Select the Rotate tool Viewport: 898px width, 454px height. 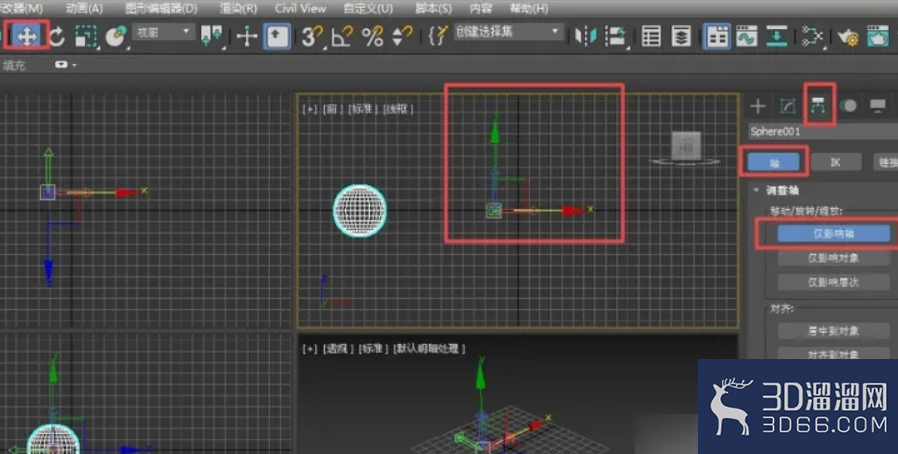coord(57,37)
